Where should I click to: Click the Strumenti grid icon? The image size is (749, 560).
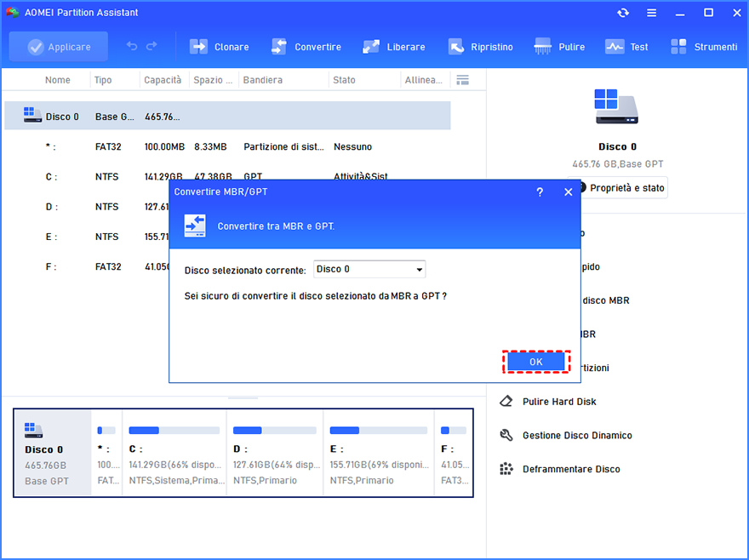tap(678, 47)
